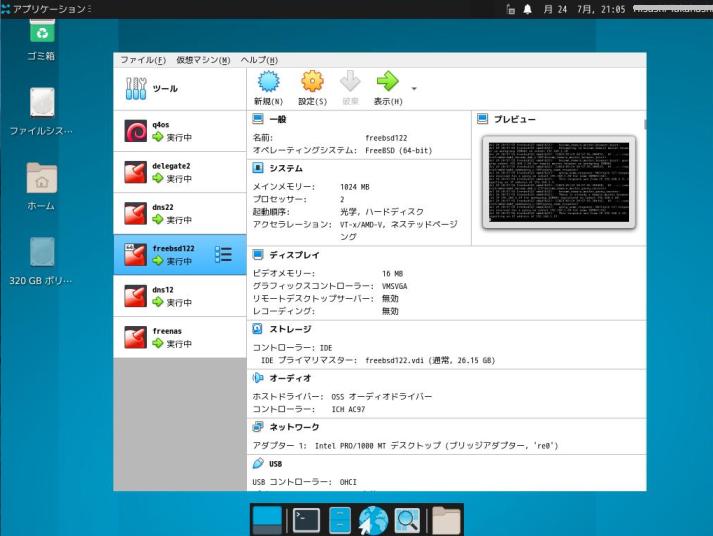This screenshot has width=713, height=536.
Task: Click the General section monitor icon
Action: 258,119
